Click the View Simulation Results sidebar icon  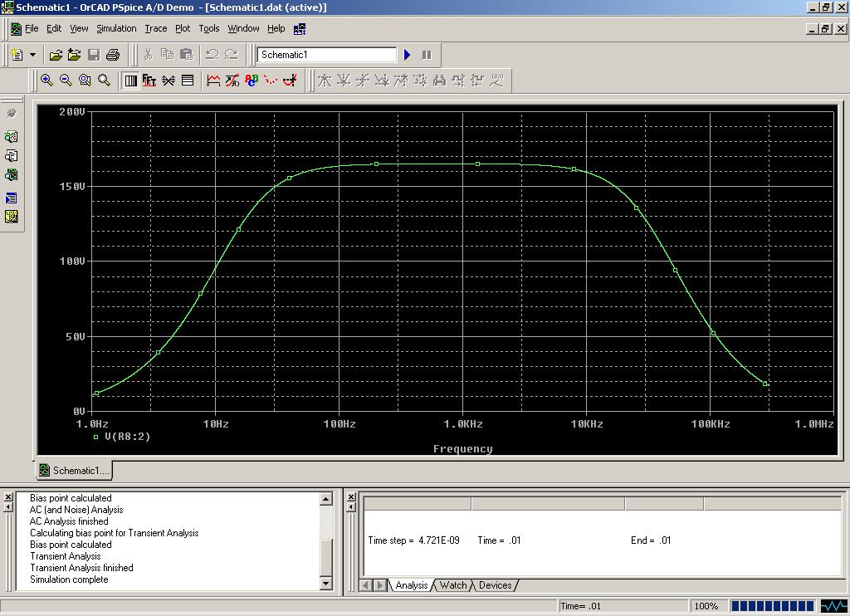click(x=11, y=175)
